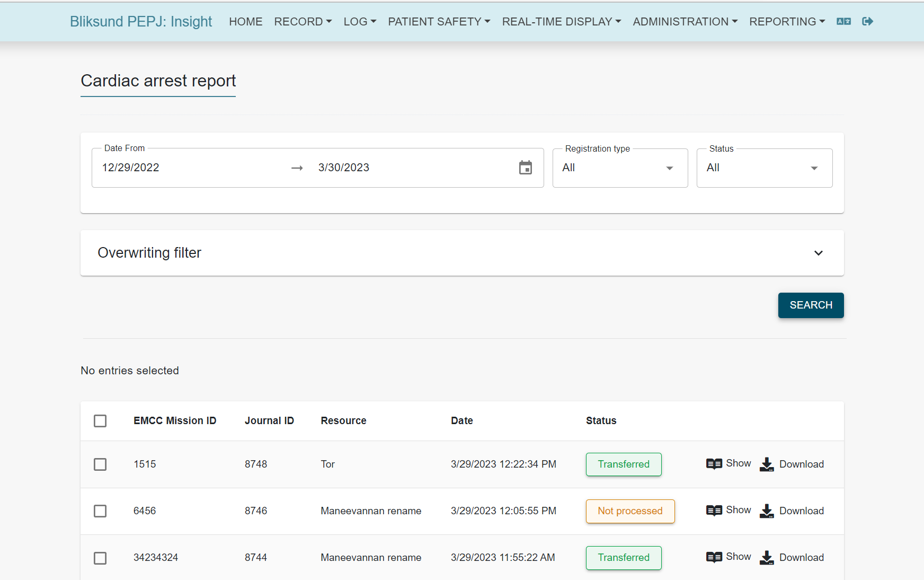Click Show text for journal 8748
The image size is (924, 580).
739,463
